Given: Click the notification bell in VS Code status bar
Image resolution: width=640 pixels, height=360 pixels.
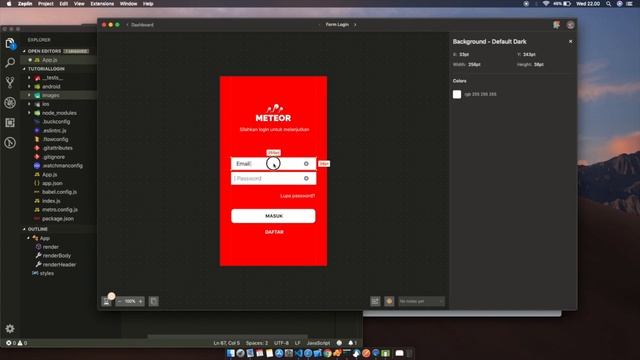Looking at the screenshot, I should click(x=352, y=343).
